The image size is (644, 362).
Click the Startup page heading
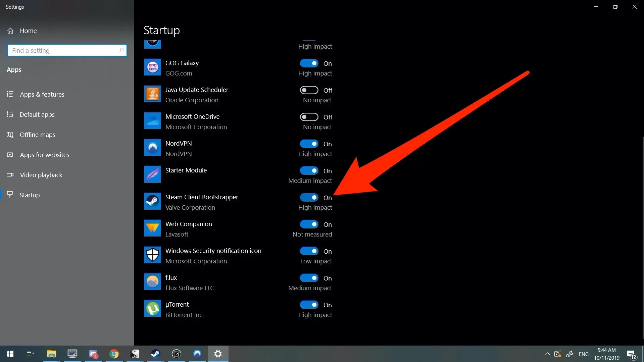[162, 30]
